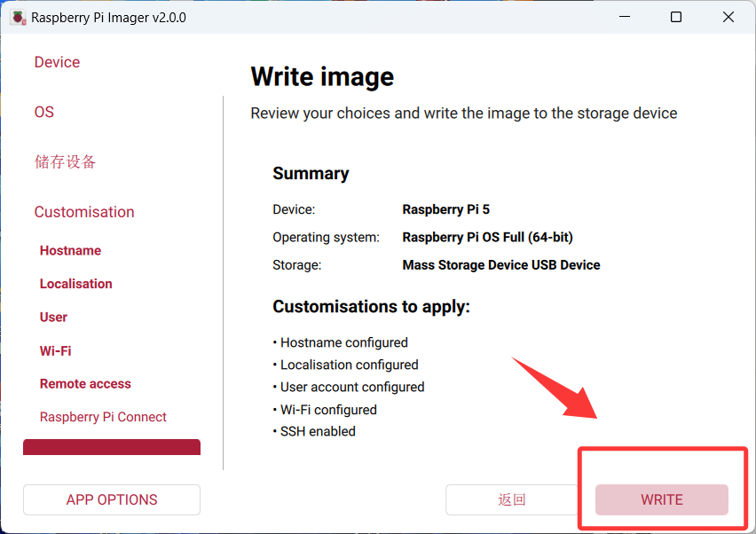Click the WRITE button
Screen dimensions: 756x534
pyautogui.click(x=662, y=499)
